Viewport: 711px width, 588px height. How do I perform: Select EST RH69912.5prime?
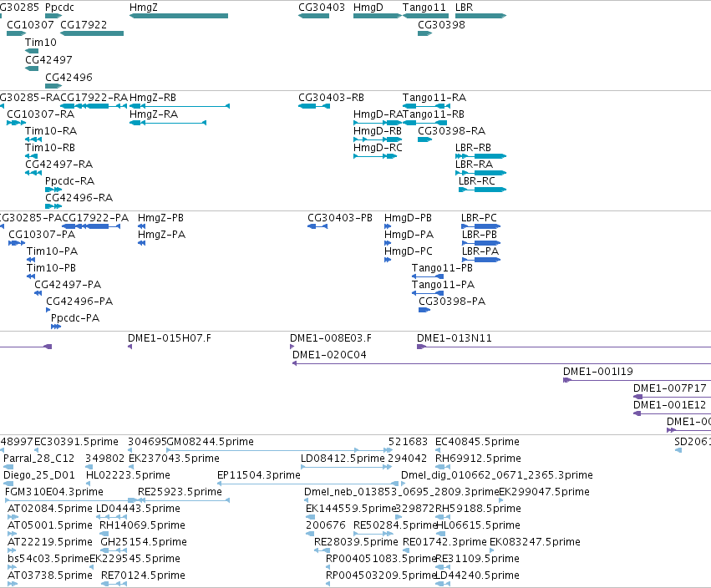click(x=443, y=467)
